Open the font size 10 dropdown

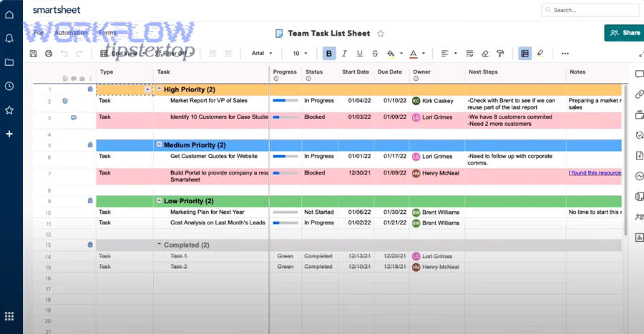tap(300, 54)
